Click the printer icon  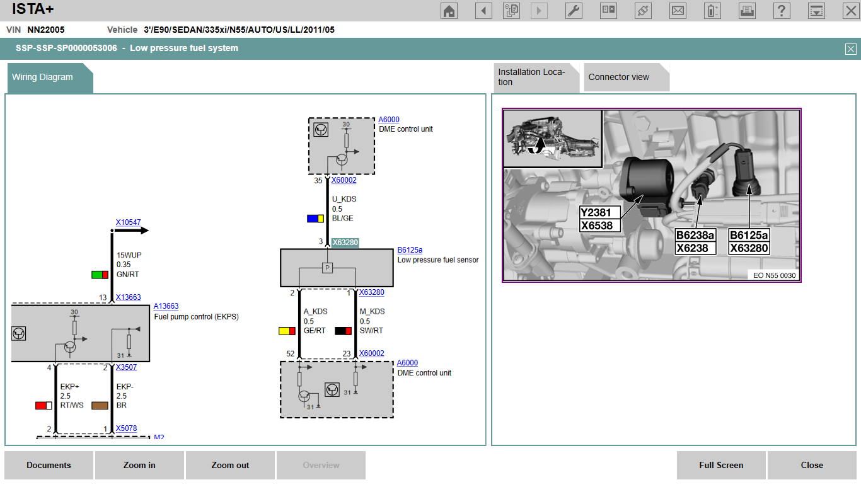coord(747,11)
